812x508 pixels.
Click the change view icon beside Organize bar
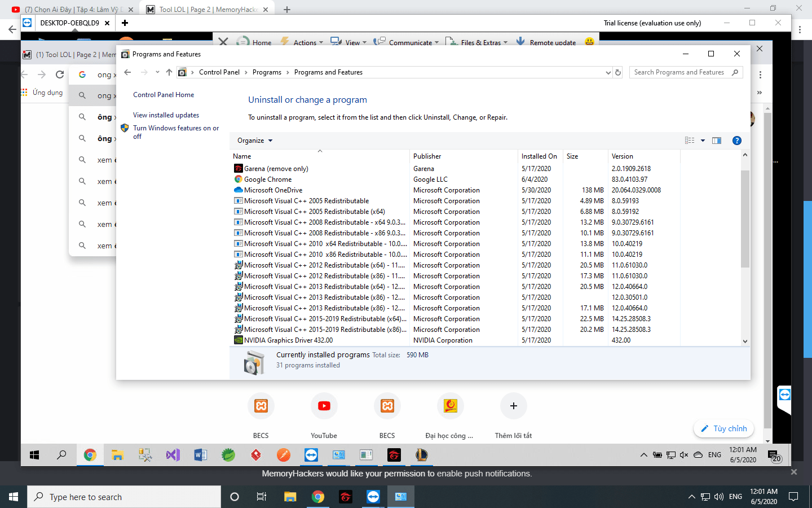[x=690, y=141]
